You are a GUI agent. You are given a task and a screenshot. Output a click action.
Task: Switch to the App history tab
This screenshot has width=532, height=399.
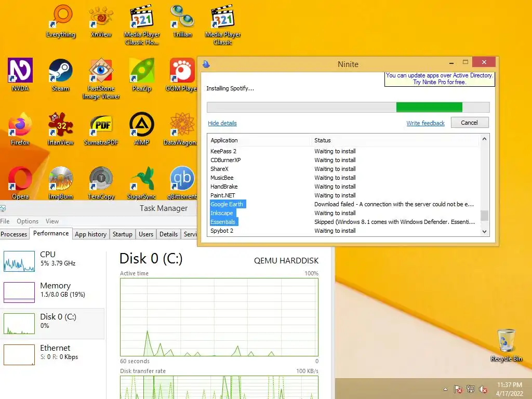[x=90, y=234]
